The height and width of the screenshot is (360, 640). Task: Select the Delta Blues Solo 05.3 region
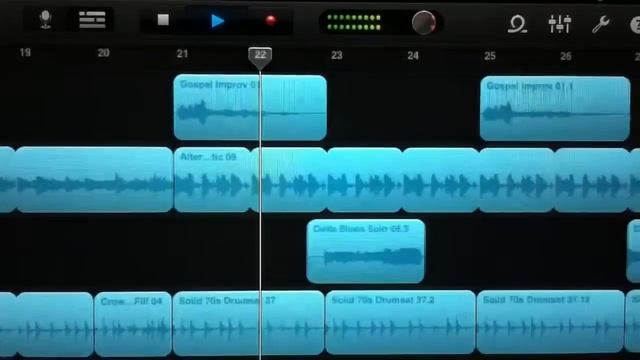366,251
